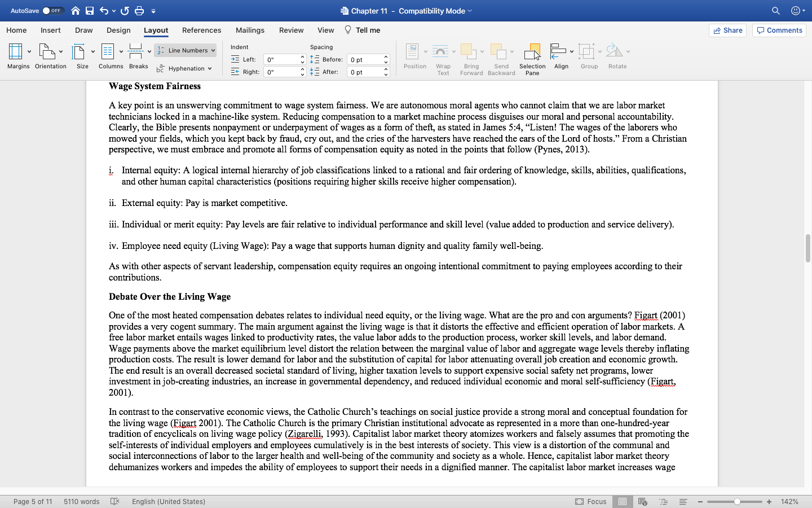The image size is (812, 508).
Task: Switch to the View tab
Action: click(x=325, y=30)
